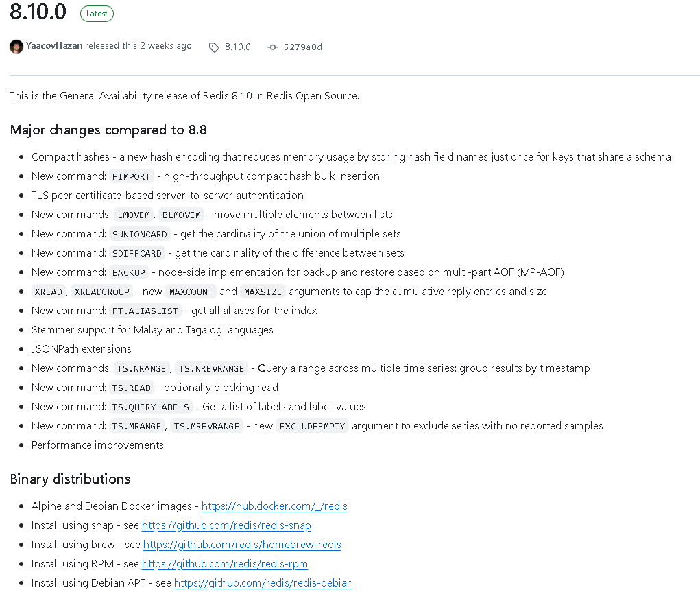Click the commit icon beside 5279a8d
Screen dimensions: 700x592
pyautogui.click(x=272, y=47)
